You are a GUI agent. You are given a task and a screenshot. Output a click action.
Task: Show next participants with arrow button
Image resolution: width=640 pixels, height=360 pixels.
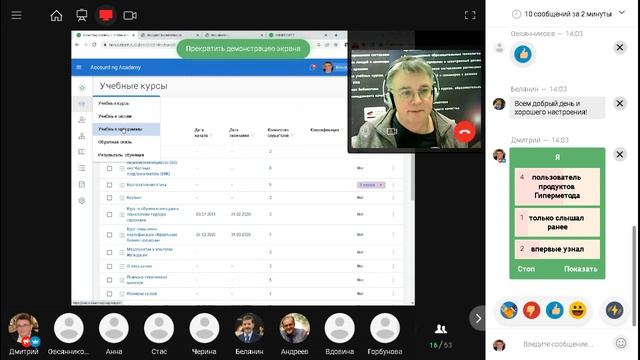point(478,318)
